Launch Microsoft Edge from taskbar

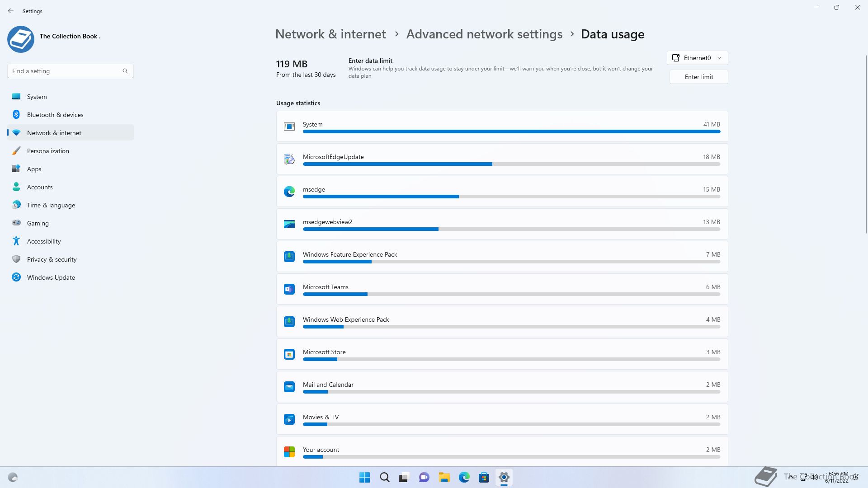tap(464, 477)
